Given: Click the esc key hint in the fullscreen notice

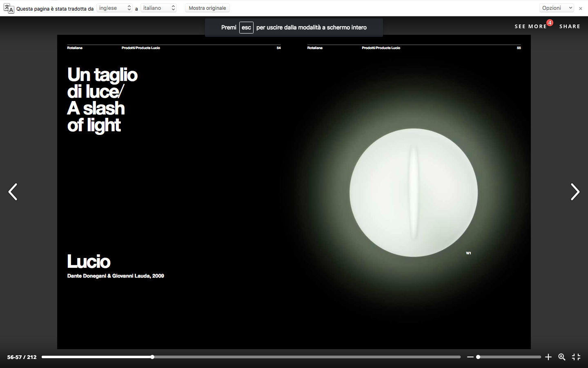Looking at the screenshot, I should coord(246,27).
